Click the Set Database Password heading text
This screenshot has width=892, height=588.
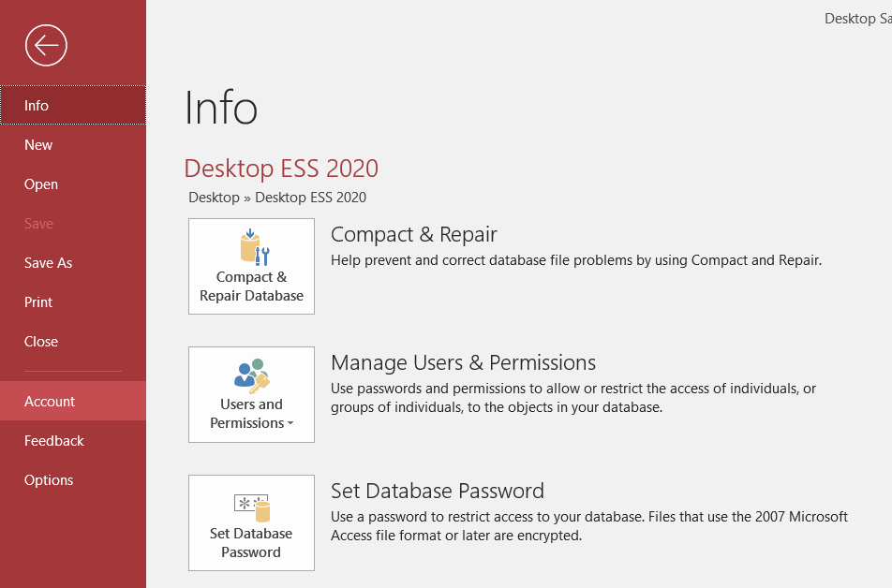438,491
